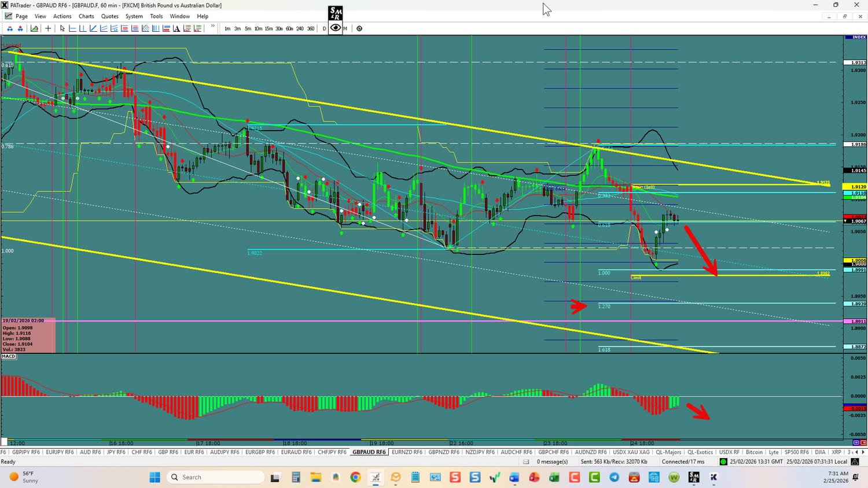Click the clock icon in toolbar

[359, 28]
